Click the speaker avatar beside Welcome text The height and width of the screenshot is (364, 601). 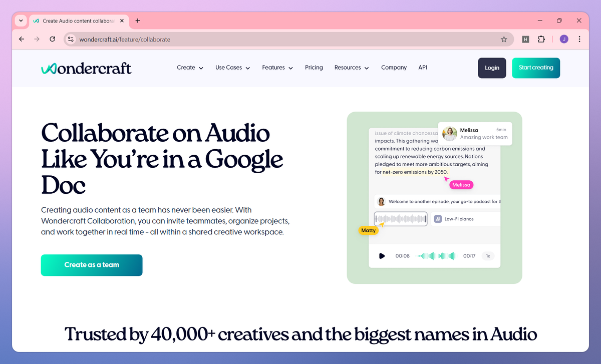coord(381,201)
